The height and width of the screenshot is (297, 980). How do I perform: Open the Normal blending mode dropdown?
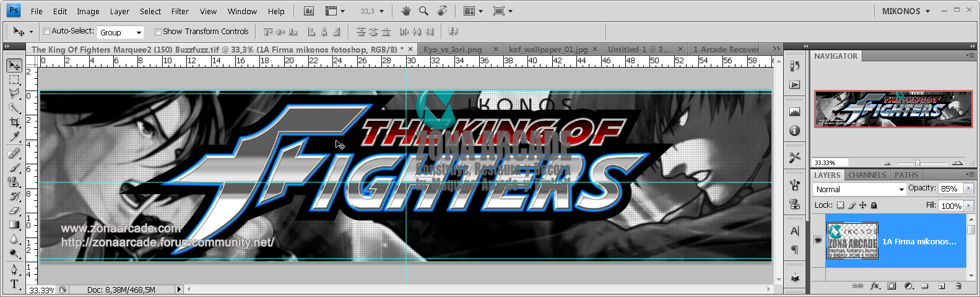[859, 189]
